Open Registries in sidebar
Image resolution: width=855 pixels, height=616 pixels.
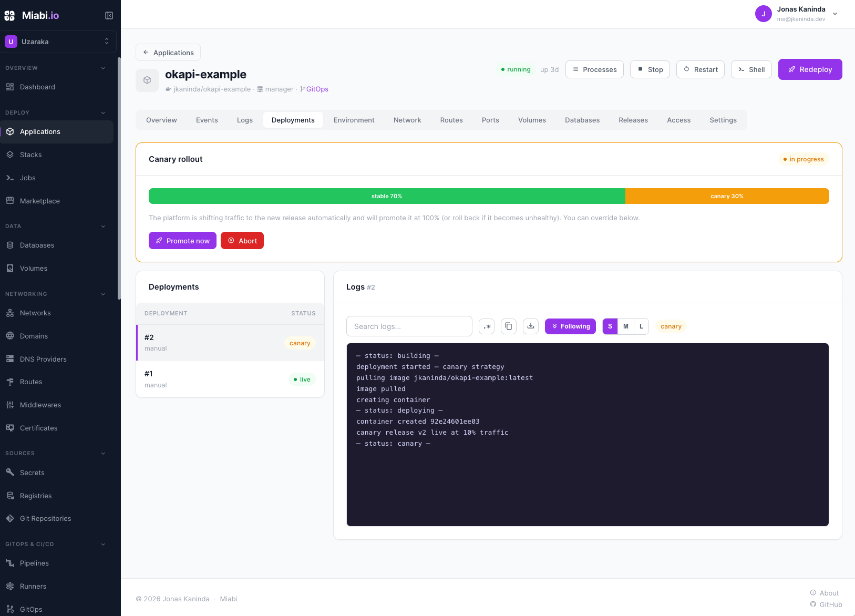(x=57, y=496)
